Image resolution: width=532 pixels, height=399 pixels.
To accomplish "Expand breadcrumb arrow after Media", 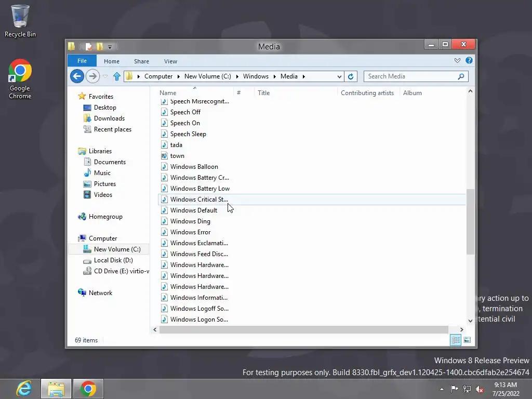I will coord(303,76).
